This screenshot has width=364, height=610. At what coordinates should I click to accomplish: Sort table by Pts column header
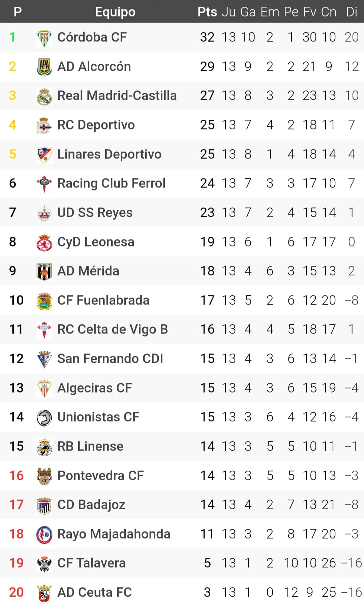pyautogui.click(x=207, y=12)
